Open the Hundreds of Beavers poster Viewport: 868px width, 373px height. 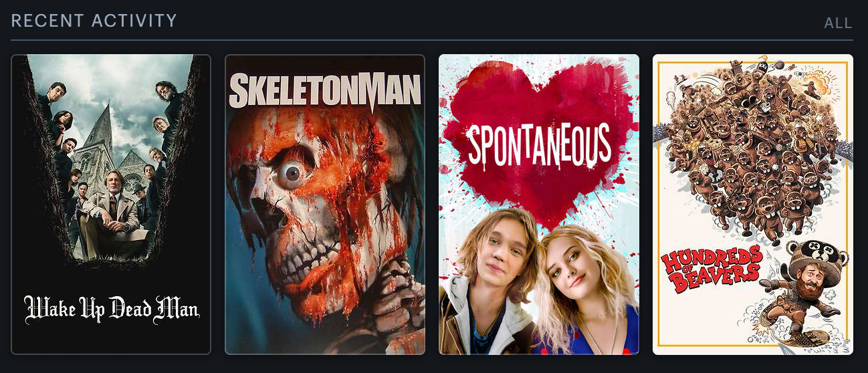pyautogui.click(x=753, y=204)
